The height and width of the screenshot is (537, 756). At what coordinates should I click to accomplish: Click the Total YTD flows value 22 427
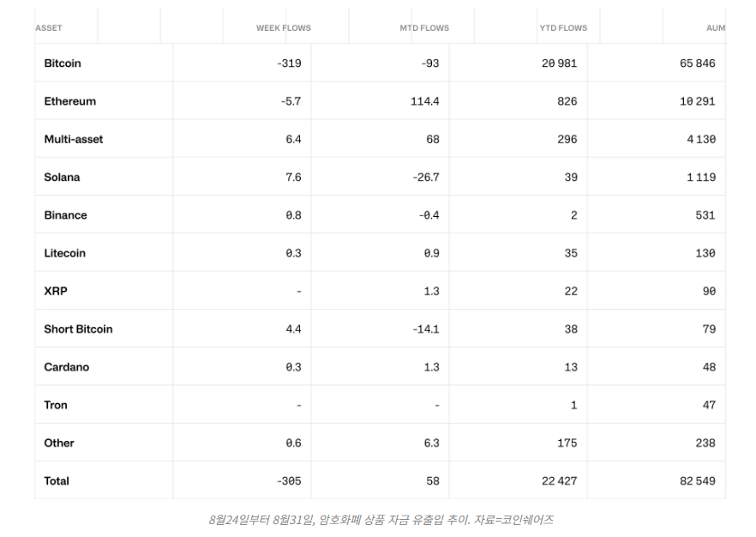559,481
